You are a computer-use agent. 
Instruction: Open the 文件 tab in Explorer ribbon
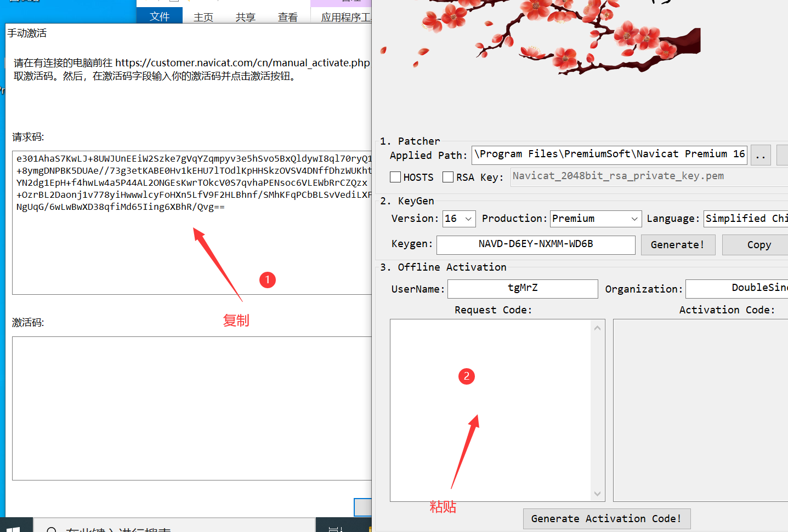[x=160, y=16]
